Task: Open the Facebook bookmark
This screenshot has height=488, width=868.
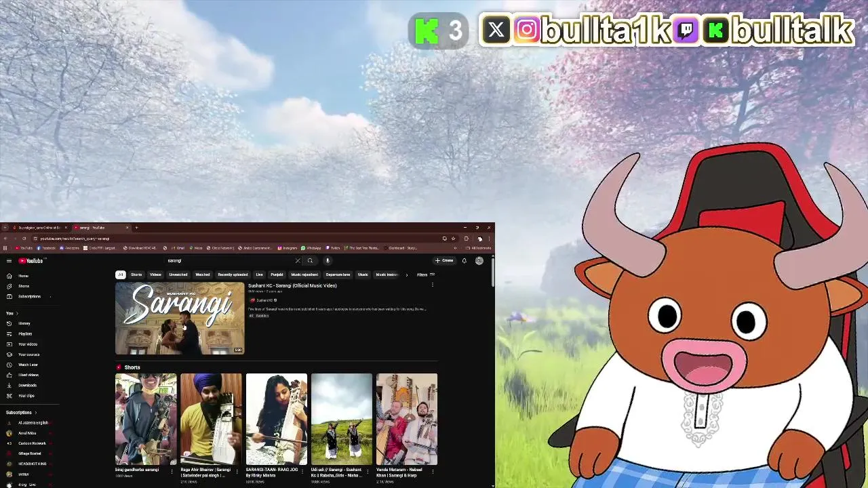Action: pos(46,248)
